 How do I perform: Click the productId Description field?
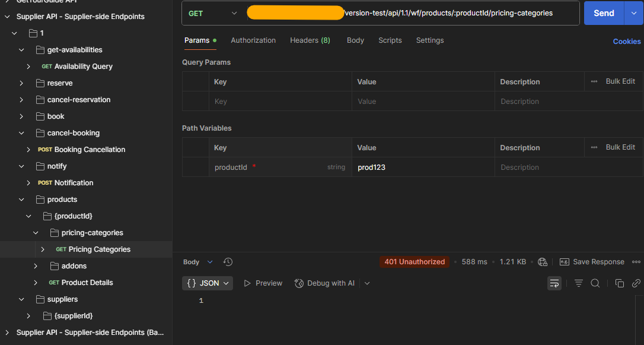click(x=569, y=167)
